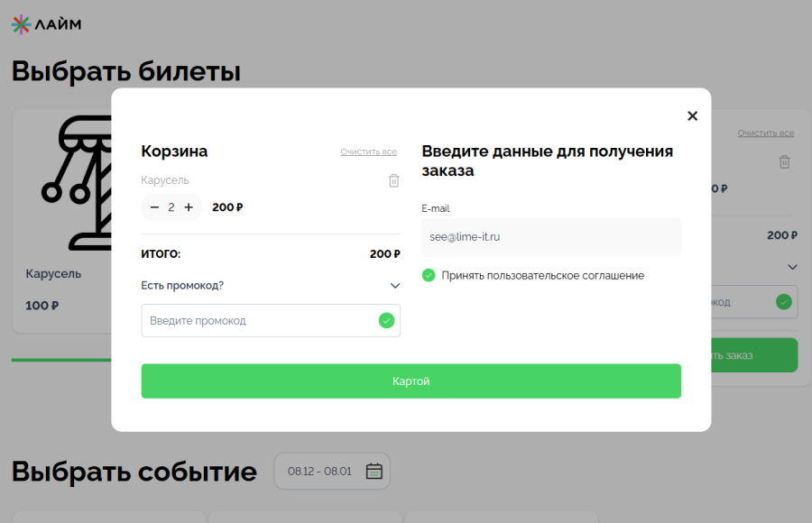Collapse promo chevron in background cart panel
The image size is (812, 523).
[x=792, y=267]
